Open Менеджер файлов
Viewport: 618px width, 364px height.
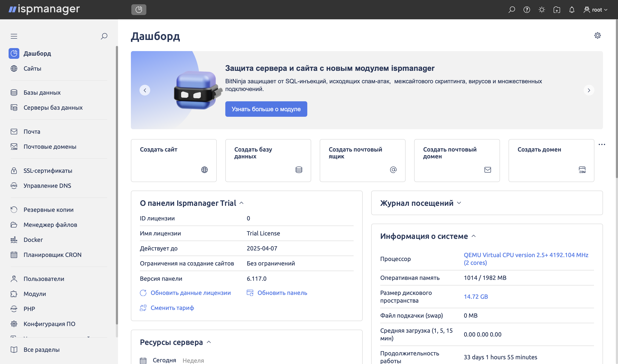point(50,225)
